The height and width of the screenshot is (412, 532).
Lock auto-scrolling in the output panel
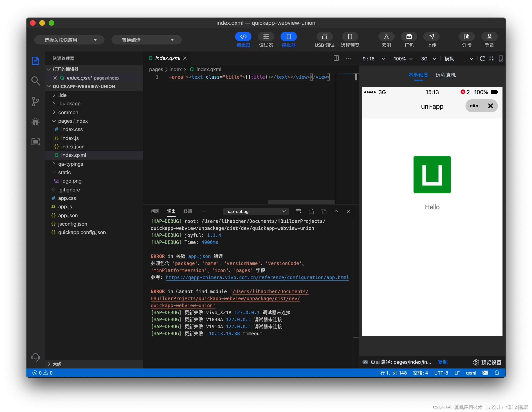[x=311, y=211]
